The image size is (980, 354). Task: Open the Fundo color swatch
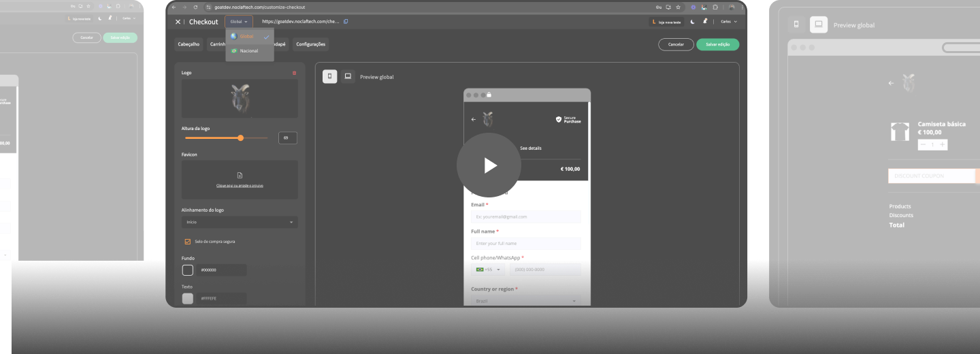point(188,270)
